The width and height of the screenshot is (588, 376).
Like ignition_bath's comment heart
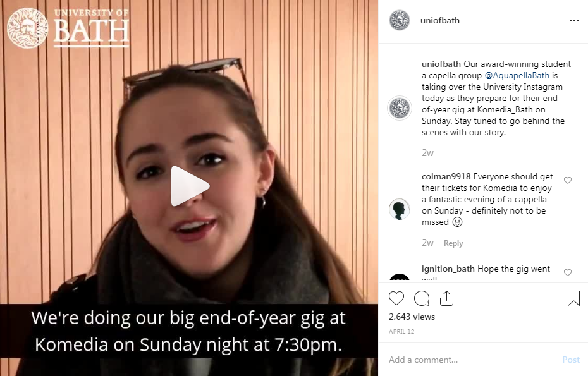(x=568, y=272)
